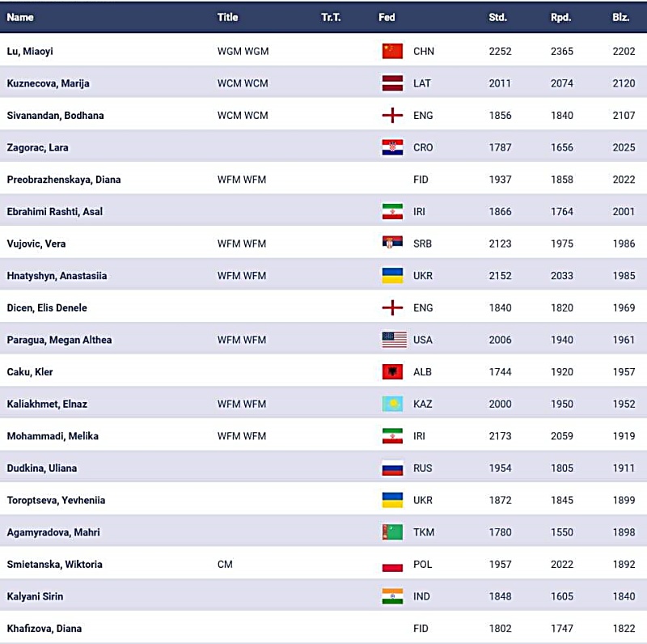Open player Lu, Miaoyi profile

pos(30,51)
